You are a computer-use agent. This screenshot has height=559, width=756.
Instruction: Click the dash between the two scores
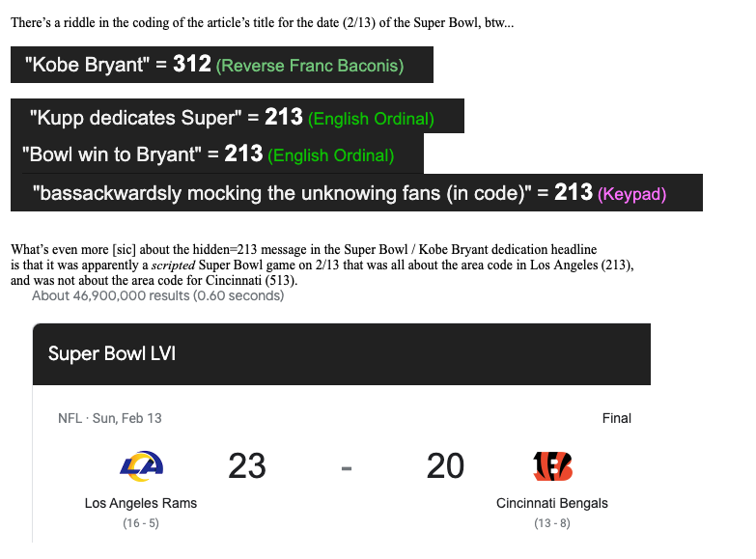(346, 468)
